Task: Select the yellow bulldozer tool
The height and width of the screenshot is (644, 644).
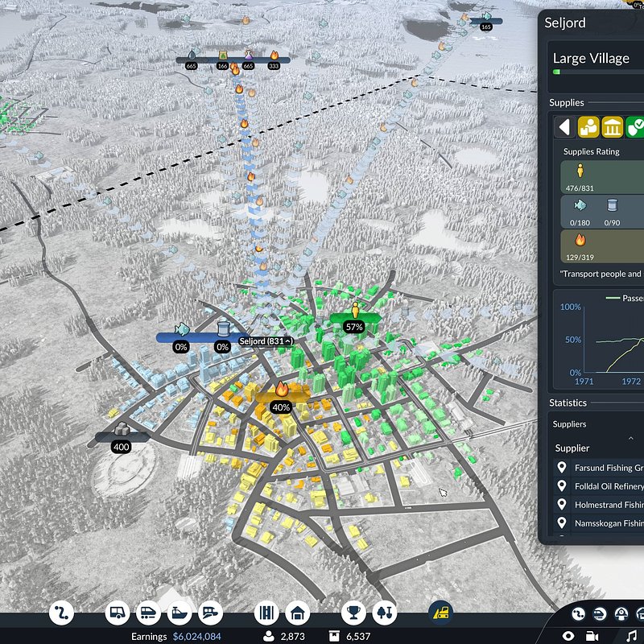Action: pos(440,613)
